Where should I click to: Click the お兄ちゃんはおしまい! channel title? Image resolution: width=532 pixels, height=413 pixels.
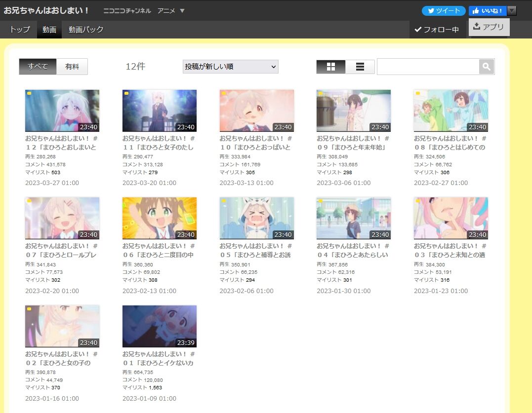tap(46, 10)
